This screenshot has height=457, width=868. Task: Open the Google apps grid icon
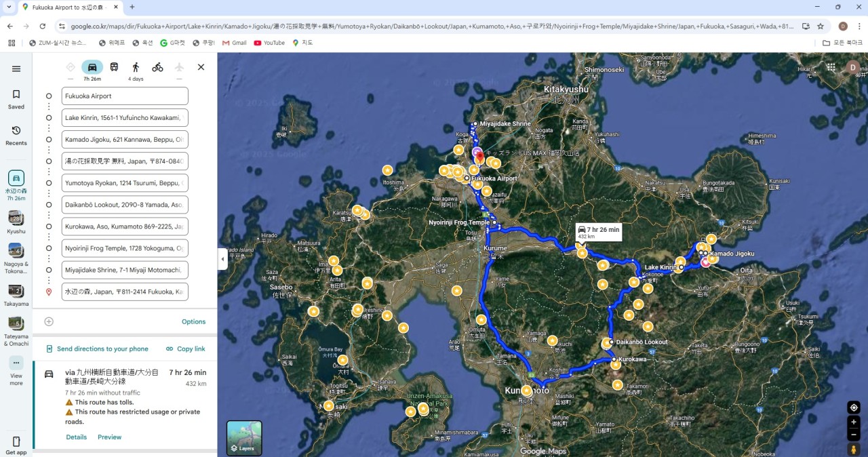click(x=831, y=67)
